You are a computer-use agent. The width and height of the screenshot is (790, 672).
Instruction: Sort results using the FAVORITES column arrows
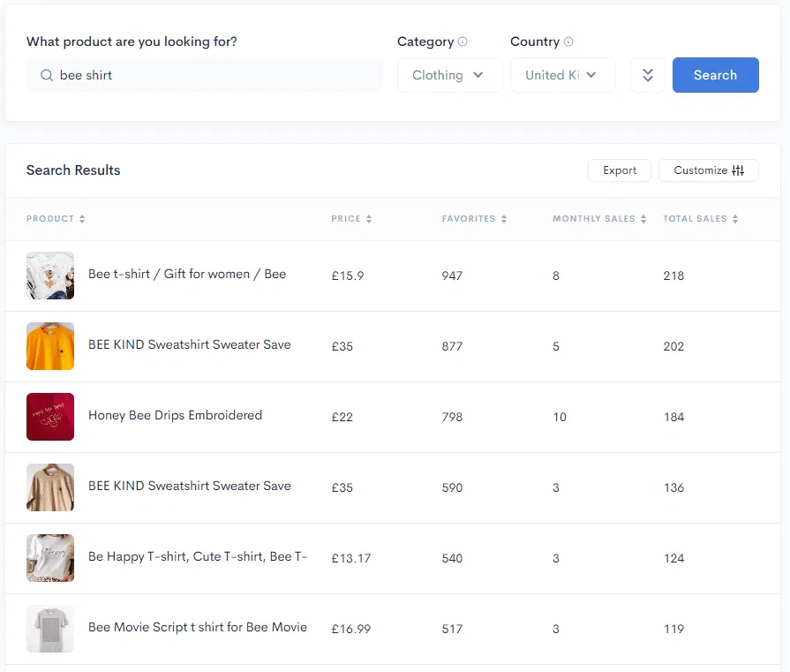[505, 218]
